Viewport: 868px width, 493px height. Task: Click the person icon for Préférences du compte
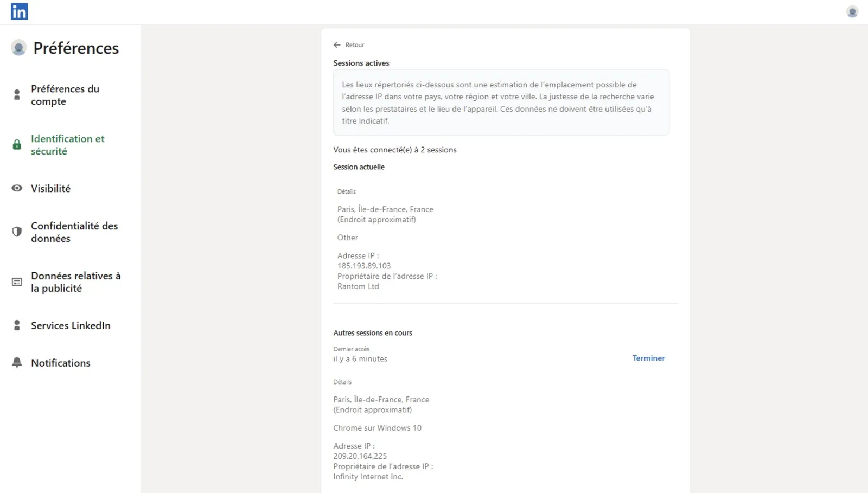coord(17,95)
